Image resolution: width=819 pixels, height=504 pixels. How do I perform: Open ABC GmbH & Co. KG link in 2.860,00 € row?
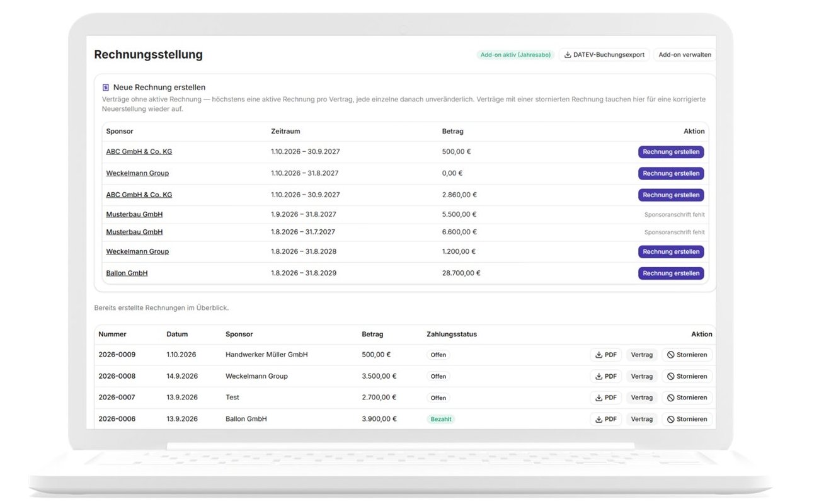(x=139, y=195)
